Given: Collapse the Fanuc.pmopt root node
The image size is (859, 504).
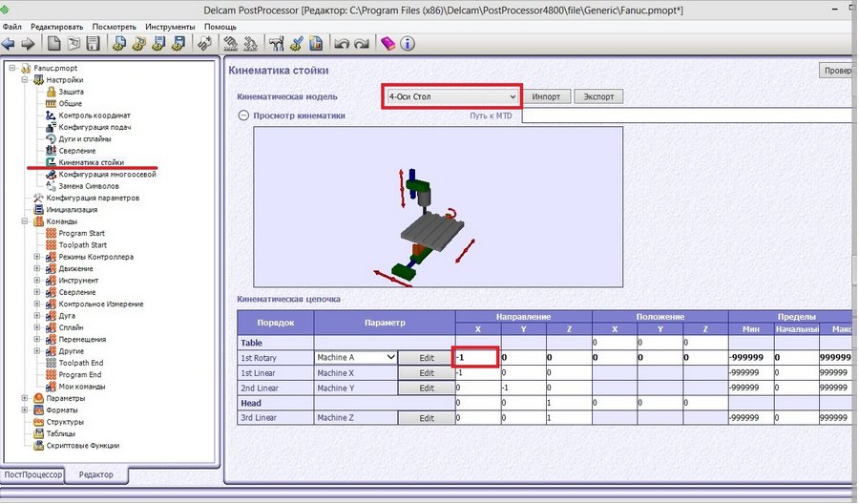Looking at the screenshot, I should coord(12,68).
